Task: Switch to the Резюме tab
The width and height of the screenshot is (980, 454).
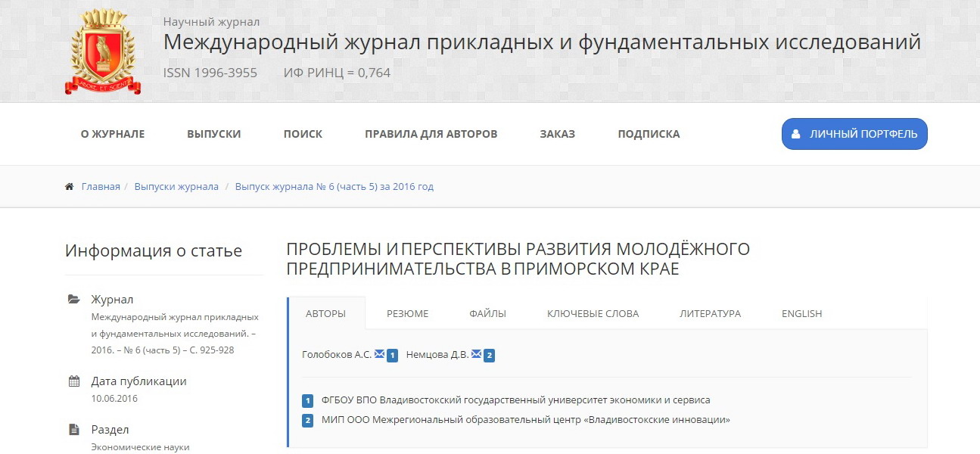Action: pyautogui.click(x=407, y=313)
